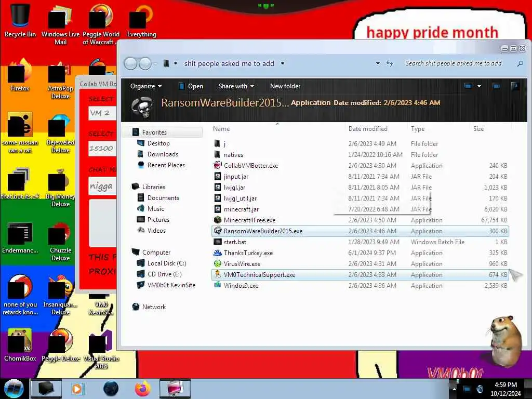Select Desktop under Favorites
The width and height of the screenshot is (532, 399).
tap(158, 143)
